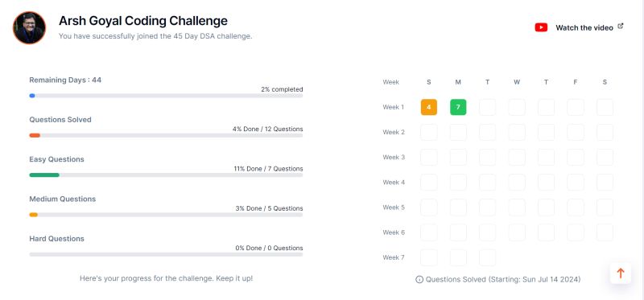
Task: Select the orange Week 1 Sunday cell showing 4
Action: coord(429,107)
